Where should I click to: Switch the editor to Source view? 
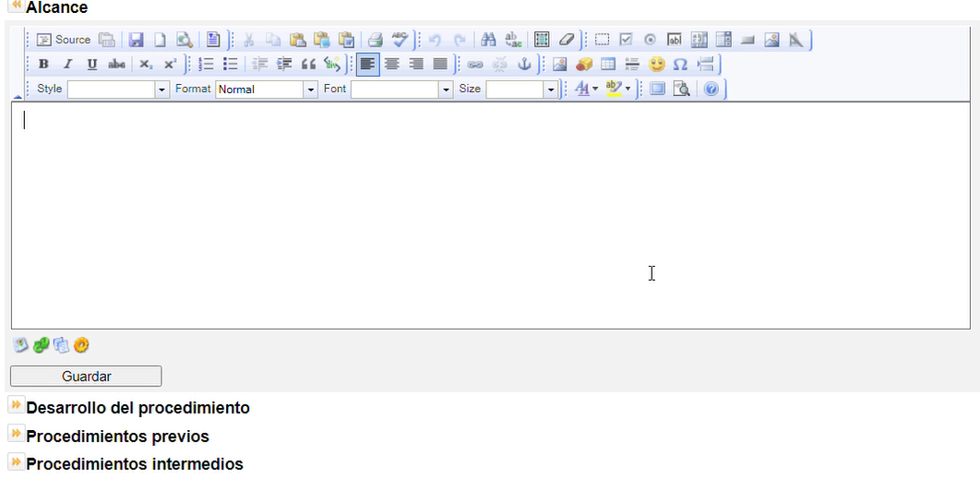coord(63,40)
